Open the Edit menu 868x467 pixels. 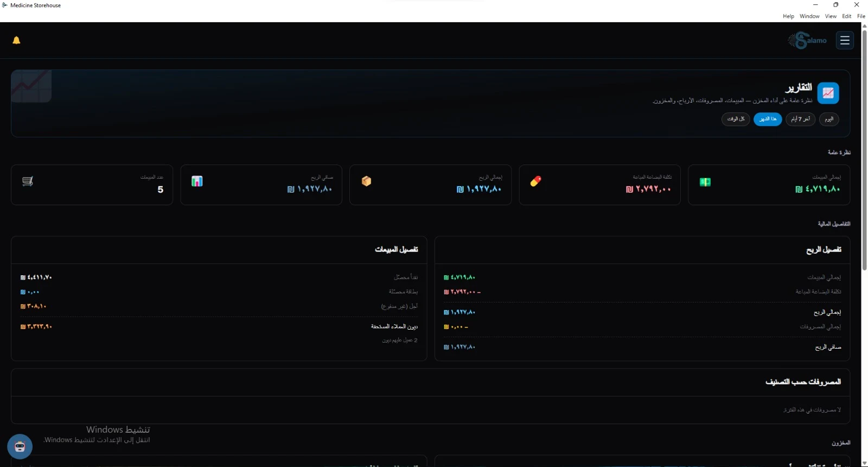pos(847,16)
